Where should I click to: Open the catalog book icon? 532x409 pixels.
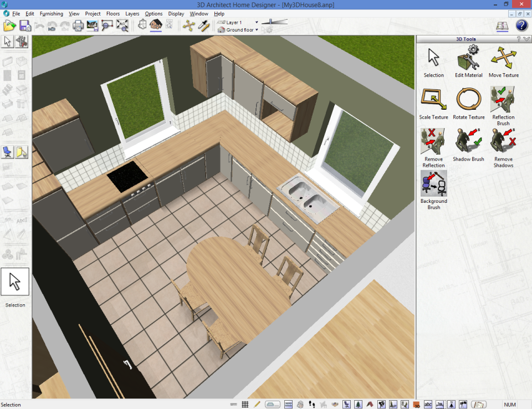coord(502,26)
